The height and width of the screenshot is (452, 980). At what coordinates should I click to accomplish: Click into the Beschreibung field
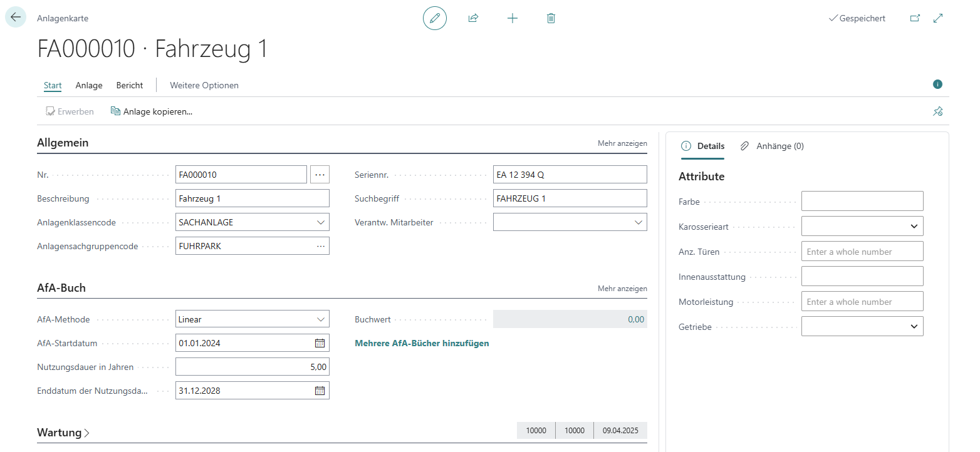pos(253,198)
